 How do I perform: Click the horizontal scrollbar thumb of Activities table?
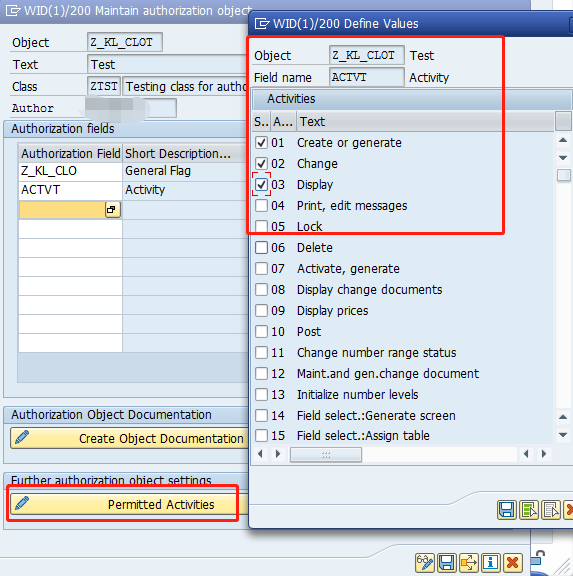326,454
